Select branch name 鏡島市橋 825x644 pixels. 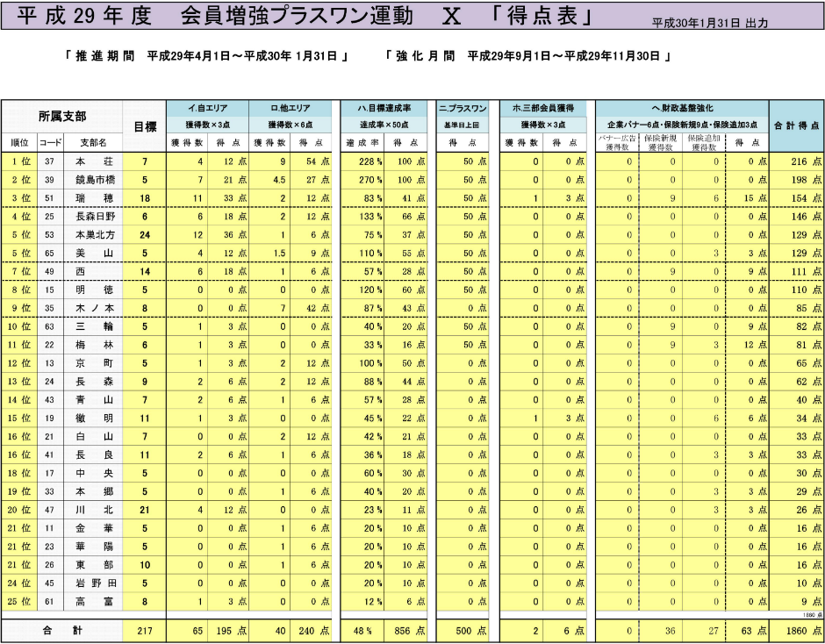pos(95,180)
